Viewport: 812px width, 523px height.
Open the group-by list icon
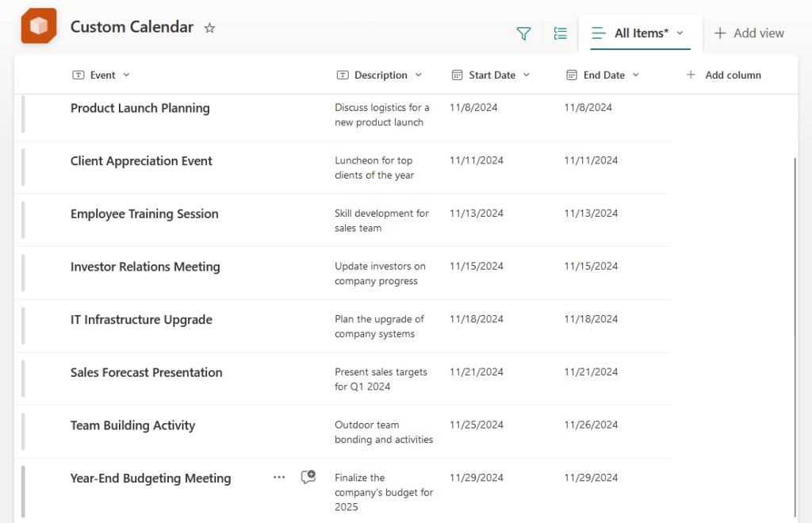pos(561,33)
